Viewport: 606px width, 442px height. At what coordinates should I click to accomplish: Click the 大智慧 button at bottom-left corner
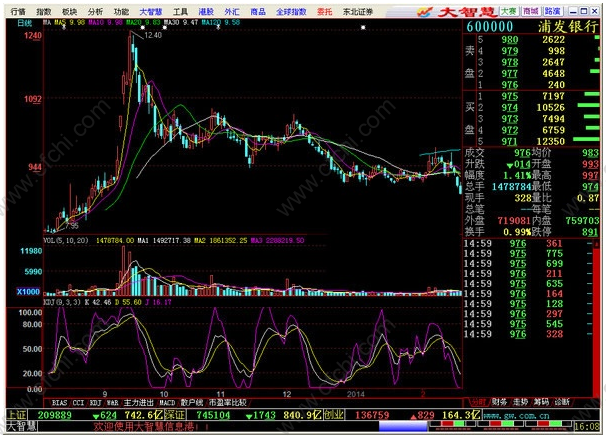point(22,426)
